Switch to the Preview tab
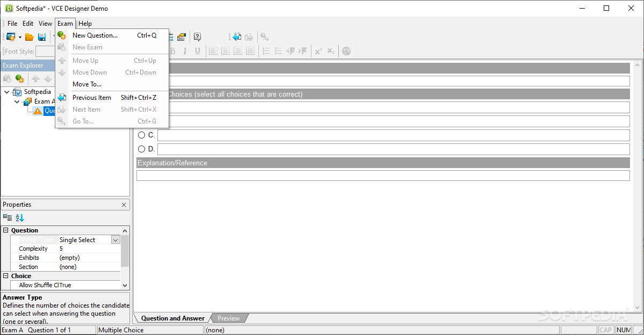 point(228,318)
